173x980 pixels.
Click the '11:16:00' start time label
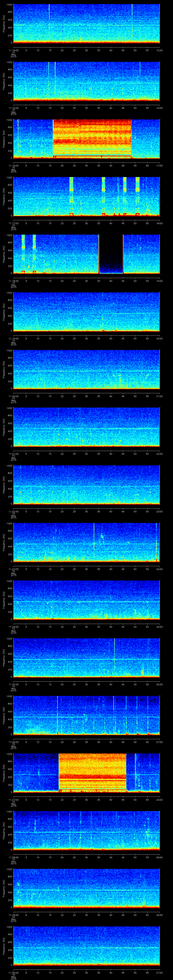tap(13, 166)
